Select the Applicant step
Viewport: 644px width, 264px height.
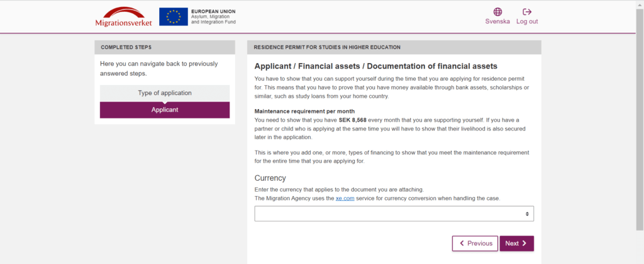(165, 110)
